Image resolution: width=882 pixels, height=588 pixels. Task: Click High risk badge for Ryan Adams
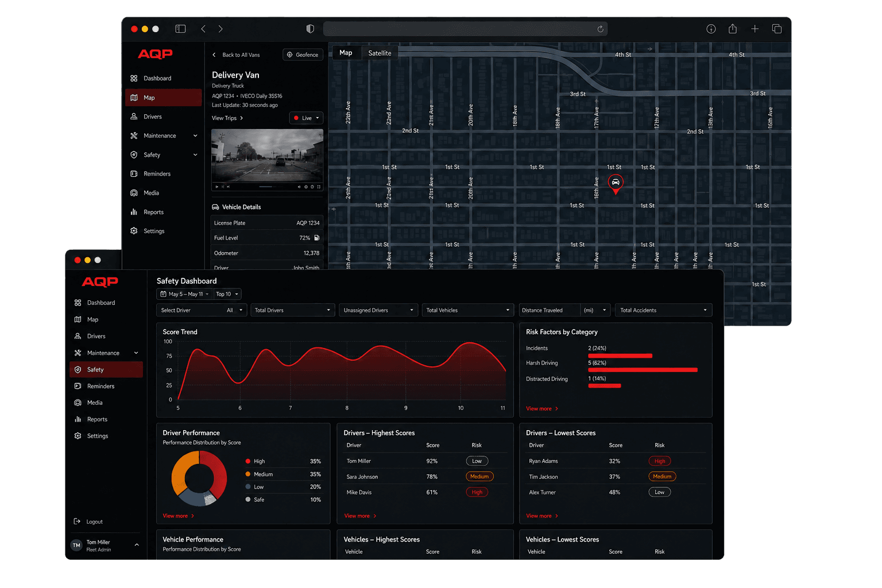[660, 461]
